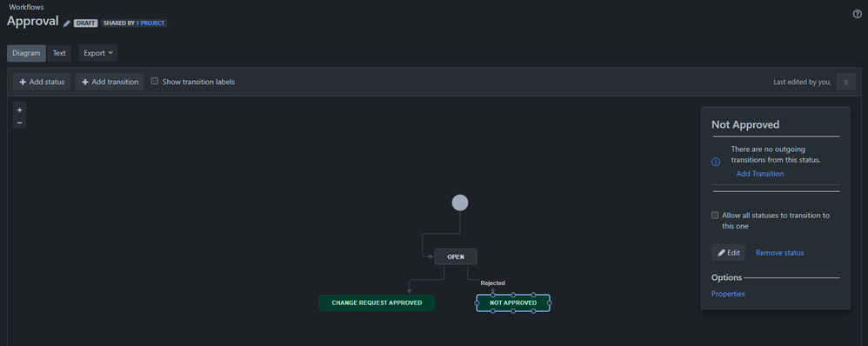The height and width of the screenshot is (346, 868).
Task: Click the info icon in Not Approved panel
Action: (x=716, y=162)
